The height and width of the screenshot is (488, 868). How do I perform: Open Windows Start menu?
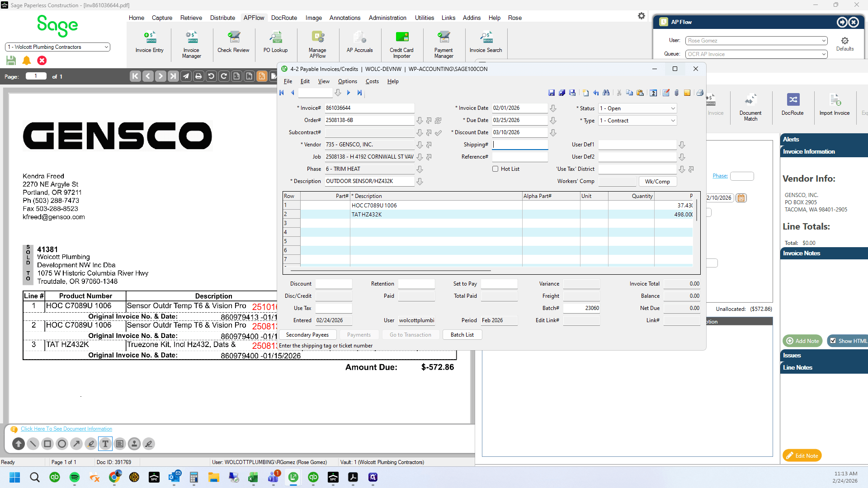15,477
